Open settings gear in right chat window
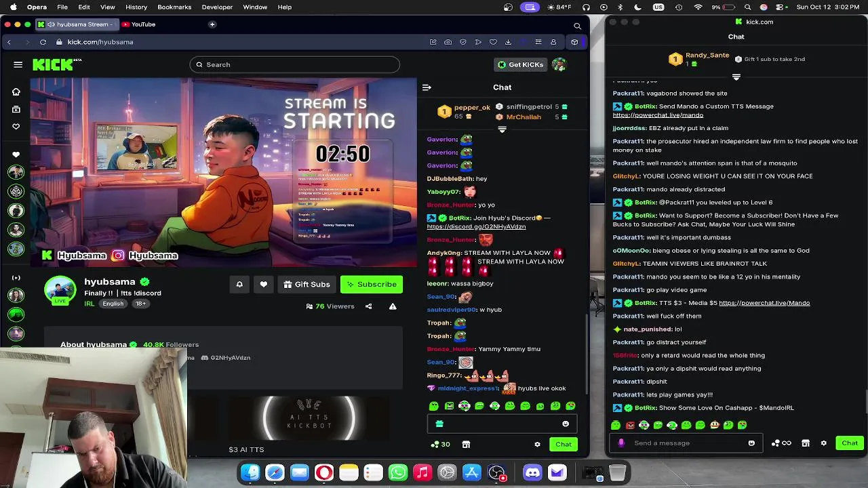 (x=823, y=443)
